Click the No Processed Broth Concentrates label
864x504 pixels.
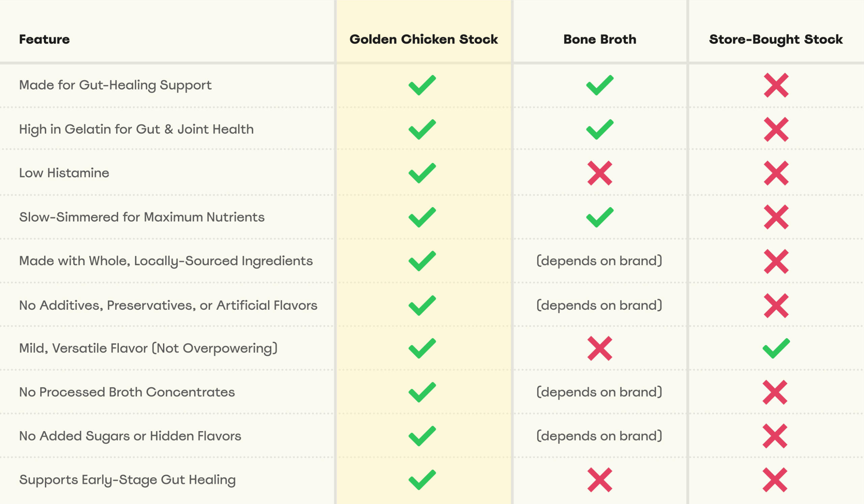click(x=127, y=392)
